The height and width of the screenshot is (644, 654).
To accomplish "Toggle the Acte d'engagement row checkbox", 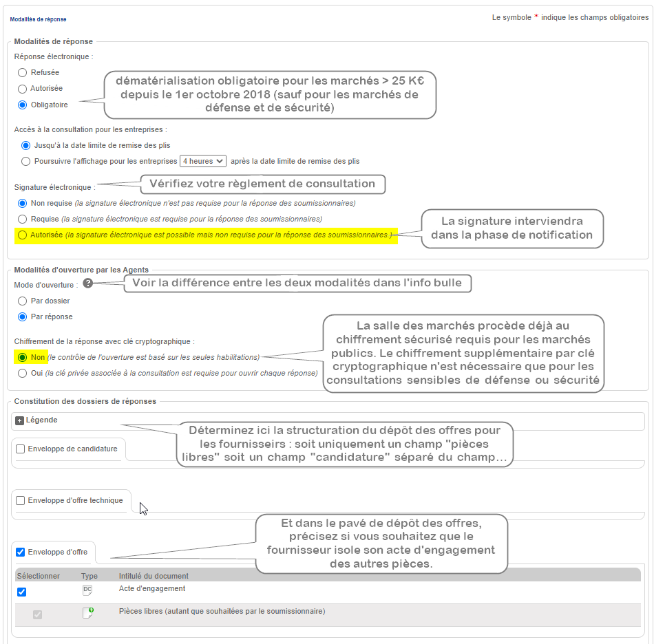I will coord(21,592).
